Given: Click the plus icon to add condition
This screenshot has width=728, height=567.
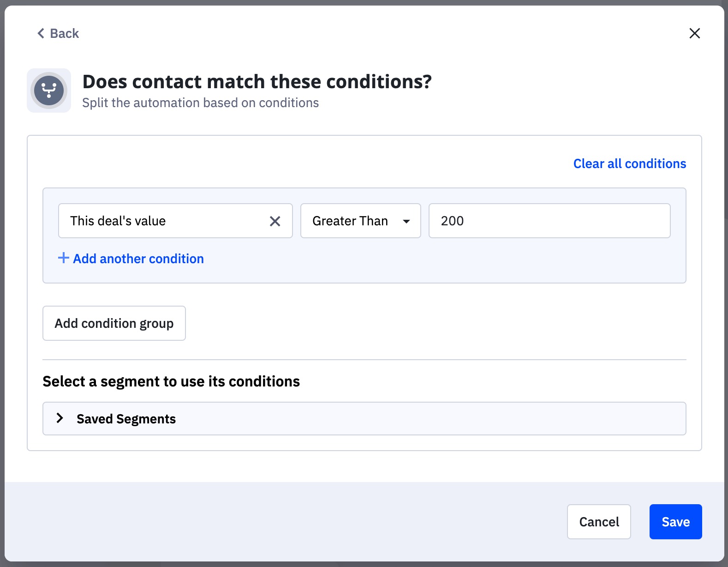Looking at the screenshot, I should (x=63, y=258).
